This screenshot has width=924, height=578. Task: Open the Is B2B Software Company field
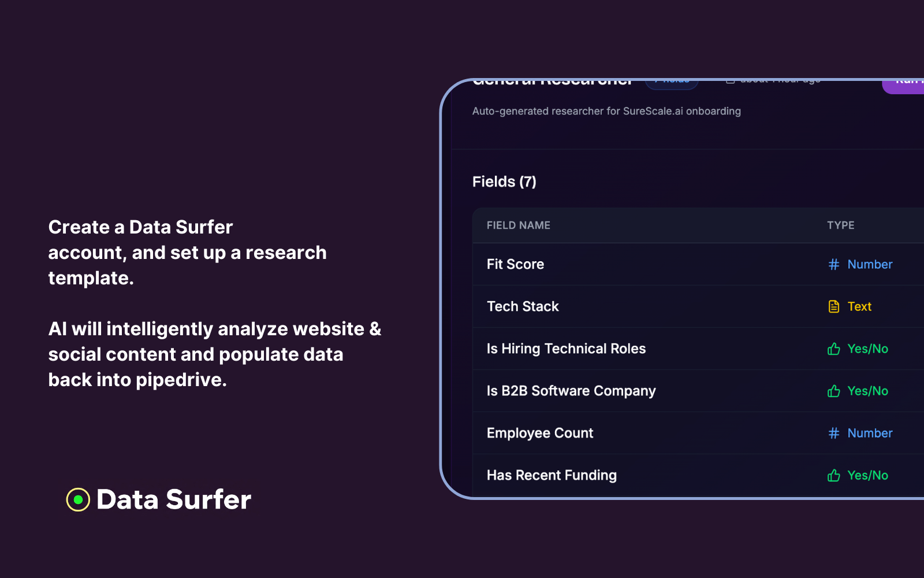(x=571, y=391)
